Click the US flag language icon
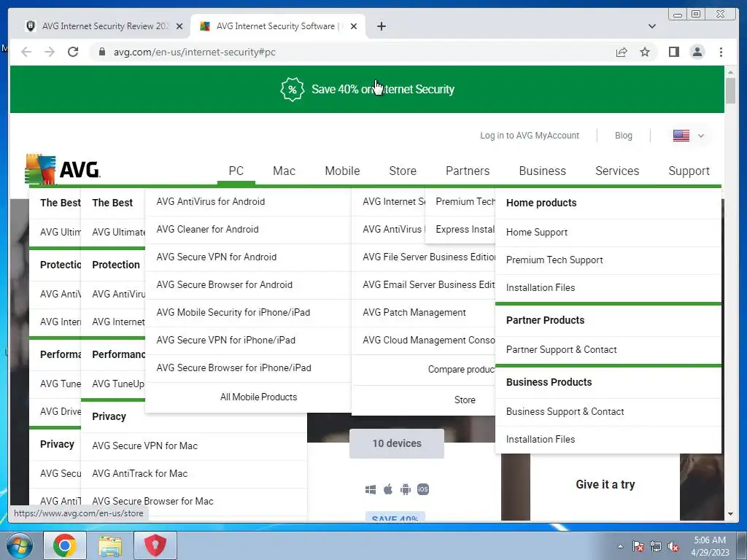Viewport: 747px width, 560px height. [x=681, y=136]
